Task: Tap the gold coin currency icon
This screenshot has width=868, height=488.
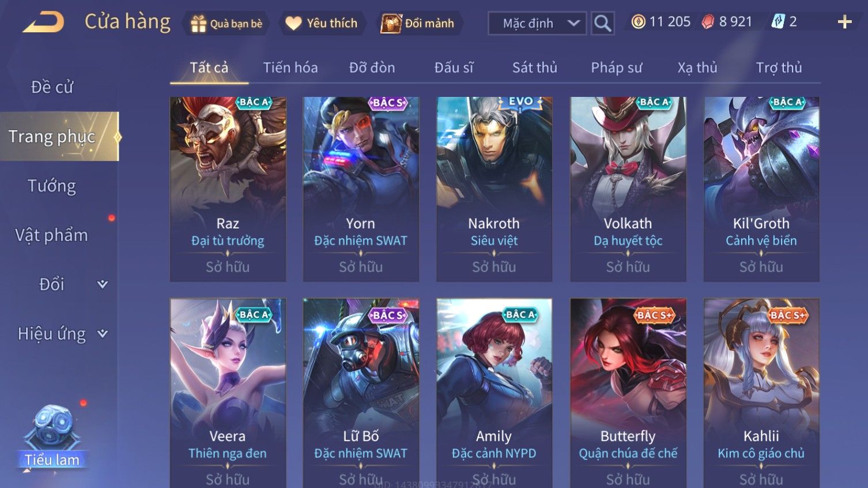Action: (638, 22)
